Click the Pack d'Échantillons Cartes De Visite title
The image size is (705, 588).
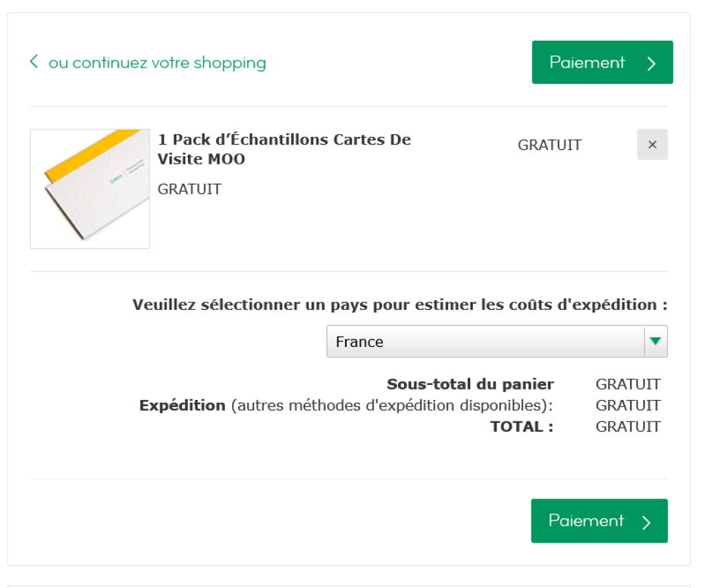[x=284, y=149]
